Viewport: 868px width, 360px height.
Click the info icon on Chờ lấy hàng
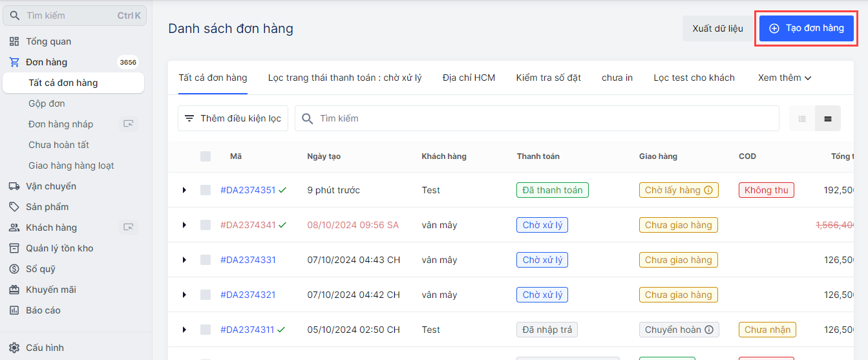pos(708,190)
